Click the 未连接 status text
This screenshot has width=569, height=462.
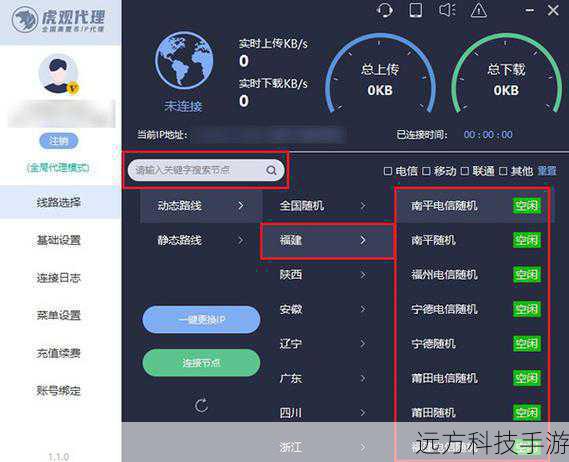183,106
